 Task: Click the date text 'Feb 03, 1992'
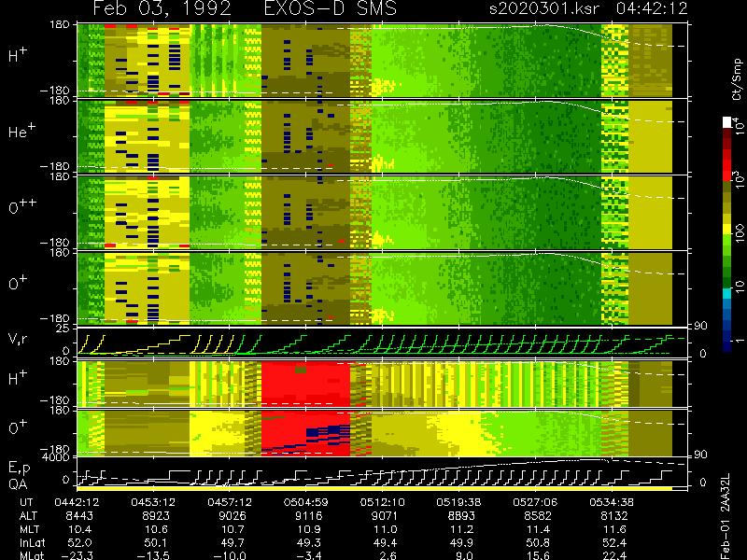[162, 8]
